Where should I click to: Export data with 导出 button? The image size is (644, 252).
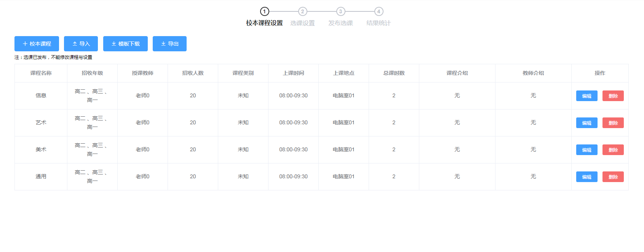coord(169,44)
